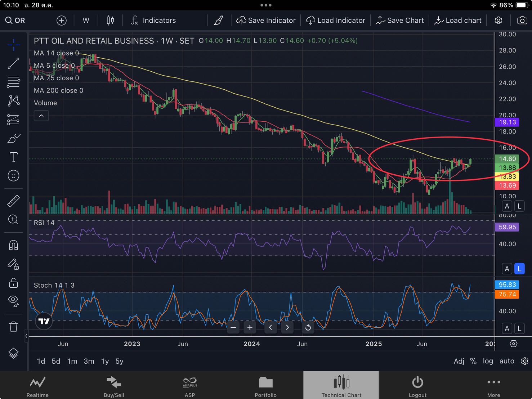The width and height of the screenshot is (532, 399).
Task: Set time range to 5d
Action: click(x=56, y=361)
